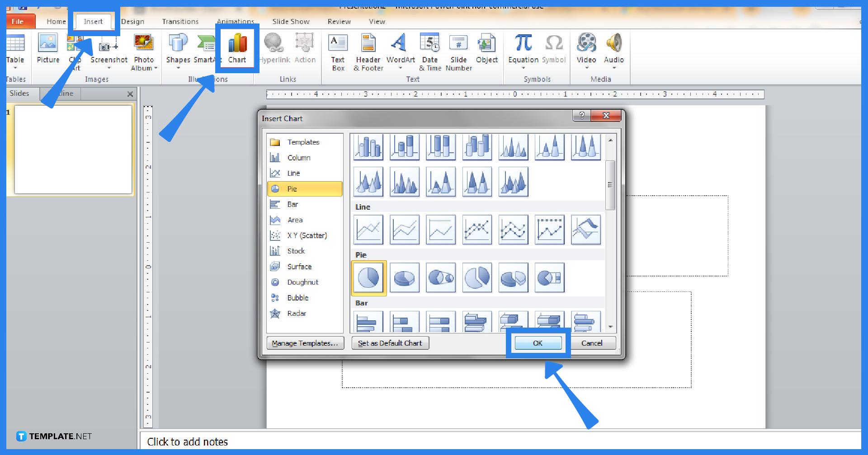
Task: Switch to the Transitions tab
Action: (180, 21)
